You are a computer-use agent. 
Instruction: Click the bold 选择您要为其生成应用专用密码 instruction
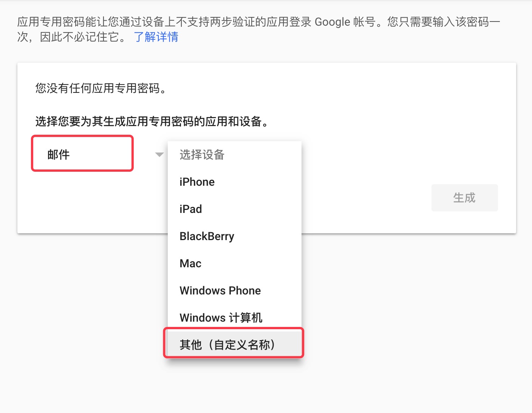[x=152, y=122]
